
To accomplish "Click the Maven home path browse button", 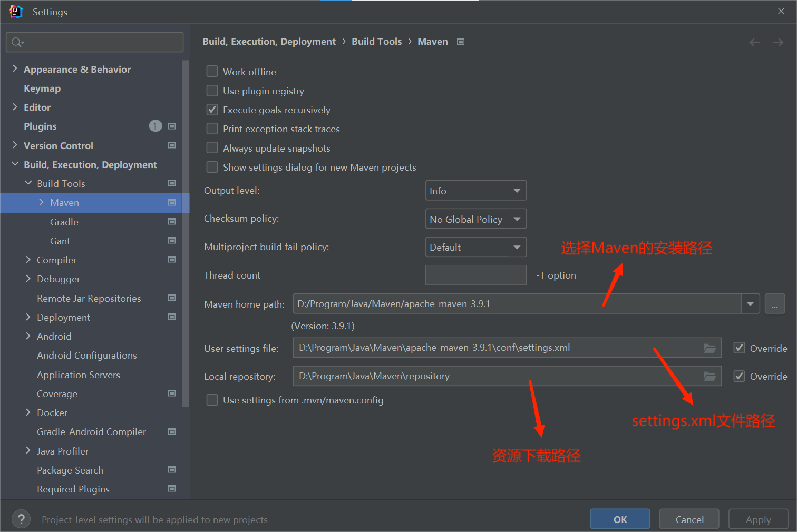I will (x=775, y=304).
